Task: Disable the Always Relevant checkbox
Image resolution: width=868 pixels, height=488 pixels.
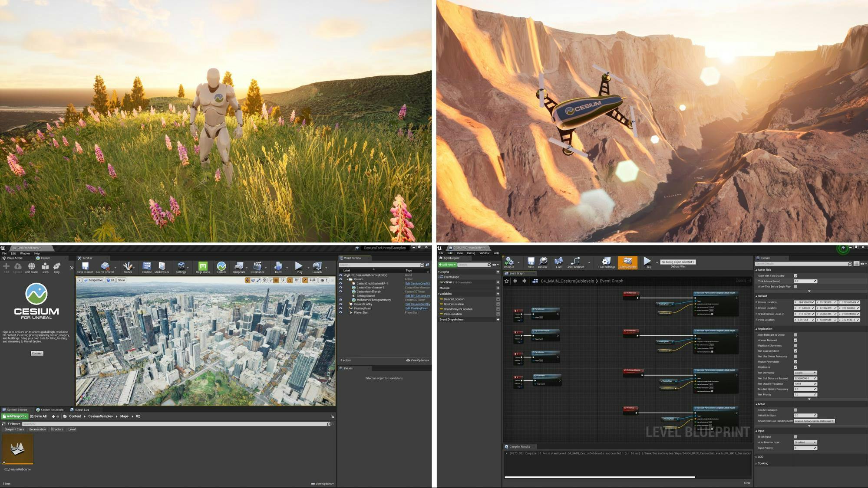Action: point(795,341)
